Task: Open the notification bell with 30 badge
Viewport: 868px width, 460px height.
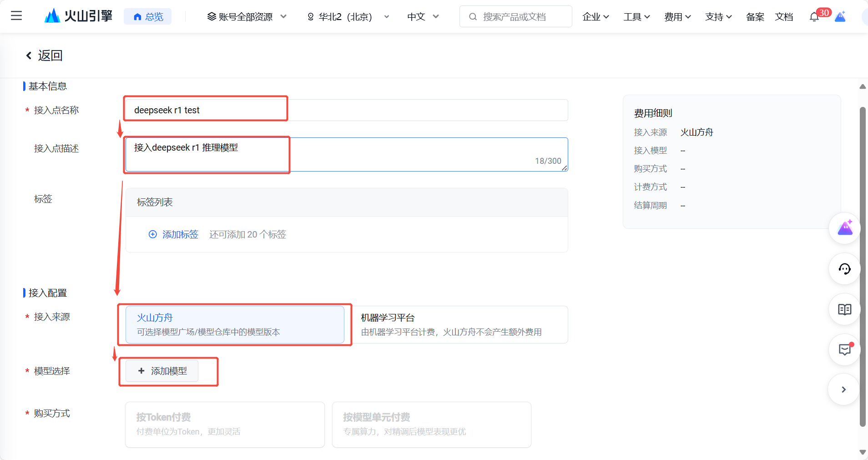Action: coord(814,17)
